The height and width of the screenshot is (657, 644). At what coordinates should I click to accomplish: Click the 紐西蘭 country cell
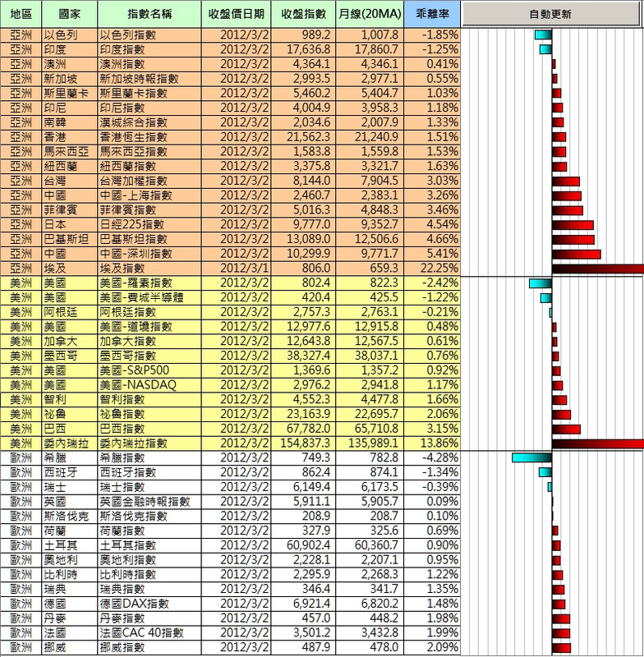click(x=70, y=166)
